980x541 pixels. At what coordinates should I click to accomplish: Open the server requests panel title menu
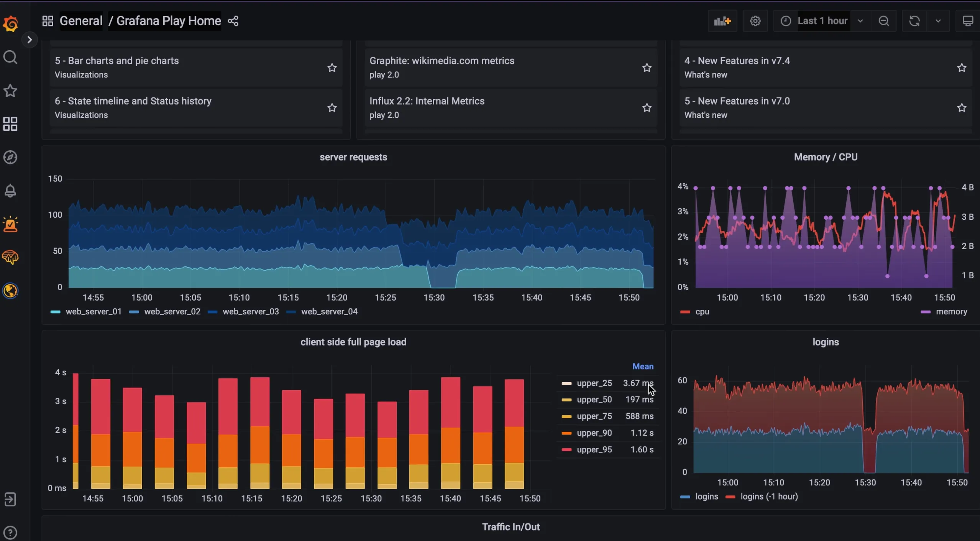click(353, 157)
